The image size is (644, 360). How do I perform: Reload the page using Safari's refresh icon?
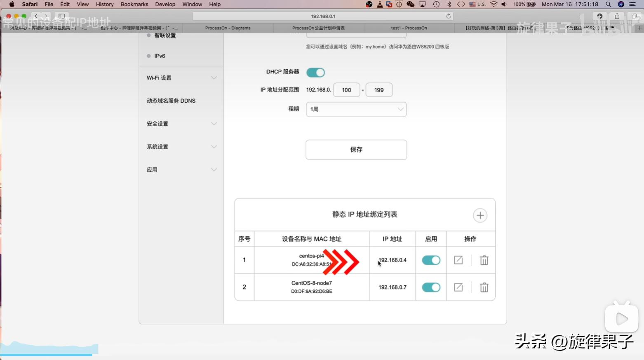(448, 16)
